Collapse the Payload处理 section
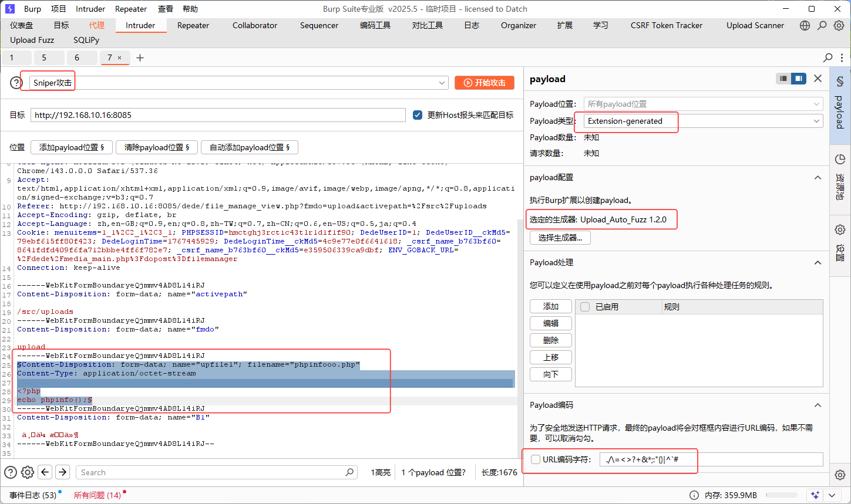 click(x=818, y=263)
